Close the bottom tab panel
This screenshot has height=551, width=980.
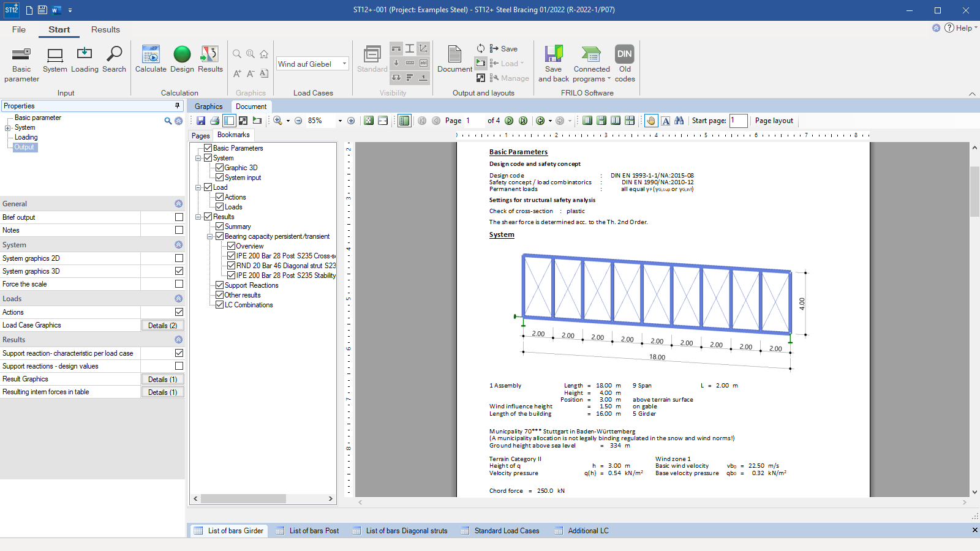click(x=974, y=530)
